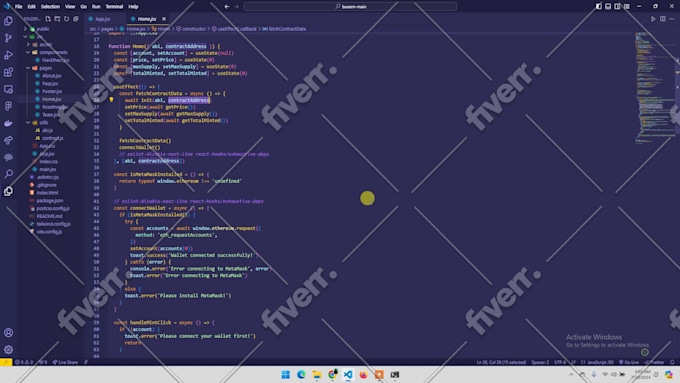Open the Manage gear icon
The image size is (680, 383).
click(x=8, y=350)
